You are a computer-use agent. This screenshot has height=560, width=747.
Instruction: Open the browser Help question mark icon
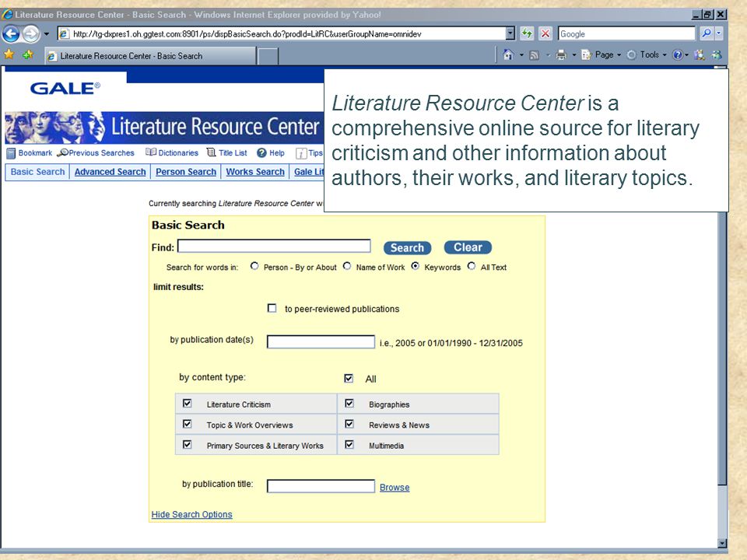click(677, 54)
